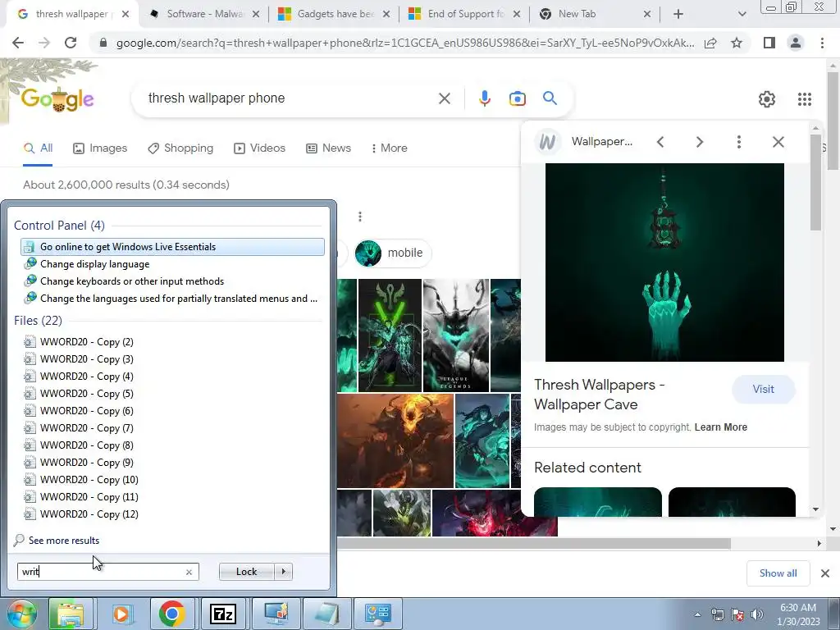
Task: Clear the Start menu search box
Action: [189, 572]
